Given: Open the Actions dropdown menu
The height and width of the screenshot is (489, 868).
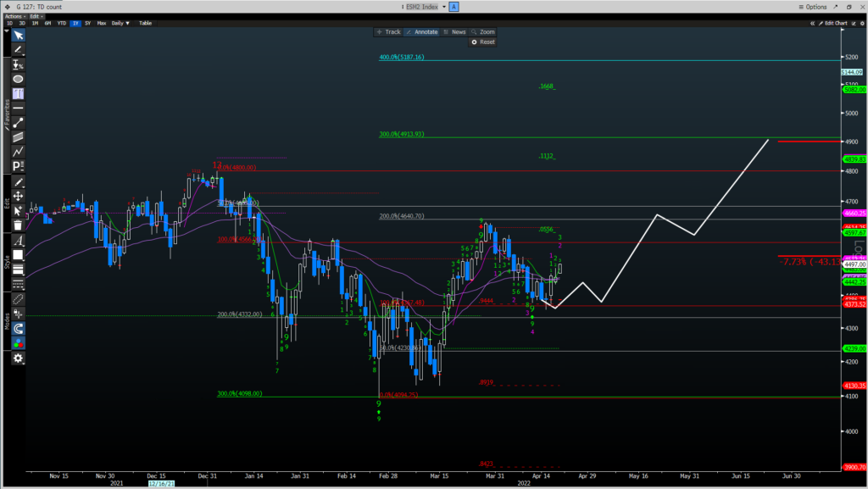Looking at the screenshot, I should tap(15, 17).
